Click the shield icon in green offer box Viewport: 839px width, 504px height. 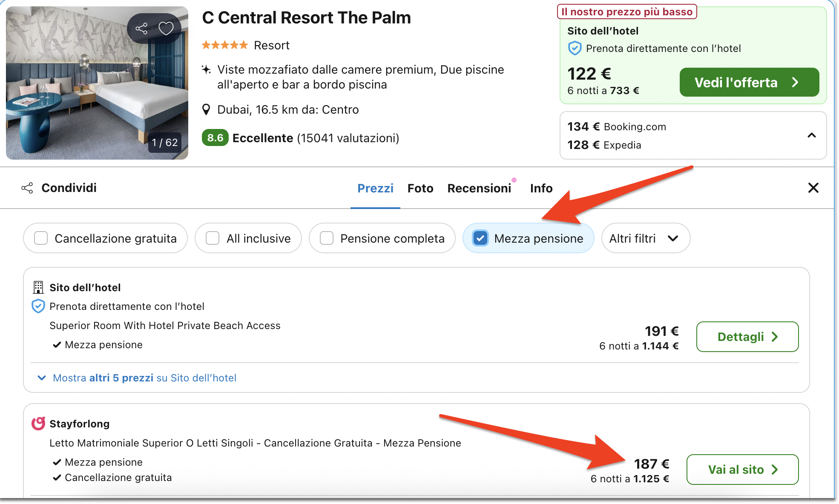[575, 49]
